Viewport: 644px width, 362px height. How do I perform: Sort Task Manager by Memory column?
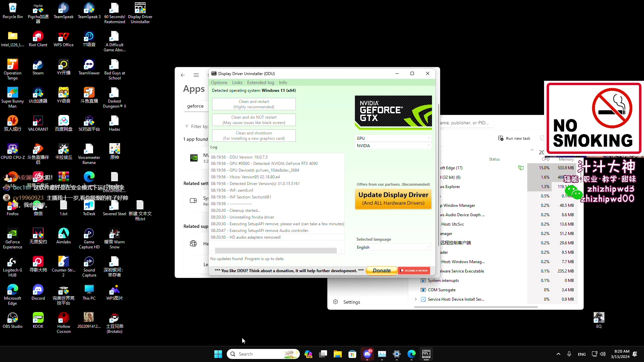click(566, 159)
